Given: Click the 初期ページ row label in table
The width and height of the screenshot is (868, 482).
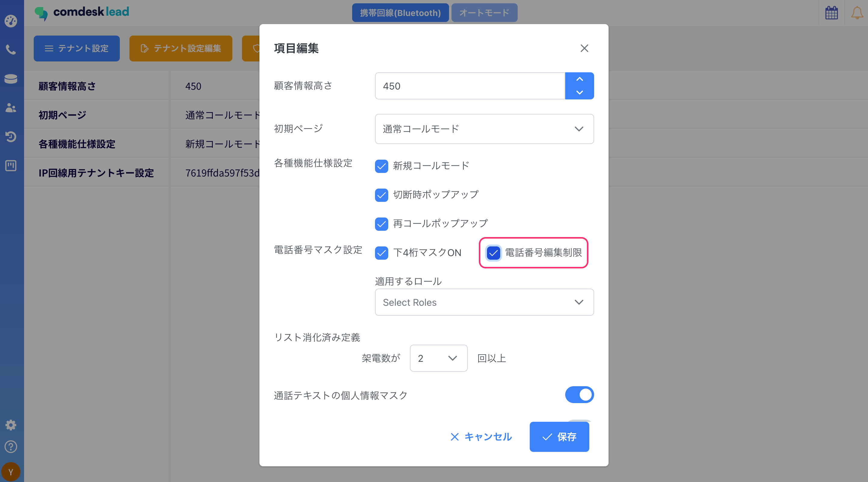Looking at the screenshot, I should 62,115.
